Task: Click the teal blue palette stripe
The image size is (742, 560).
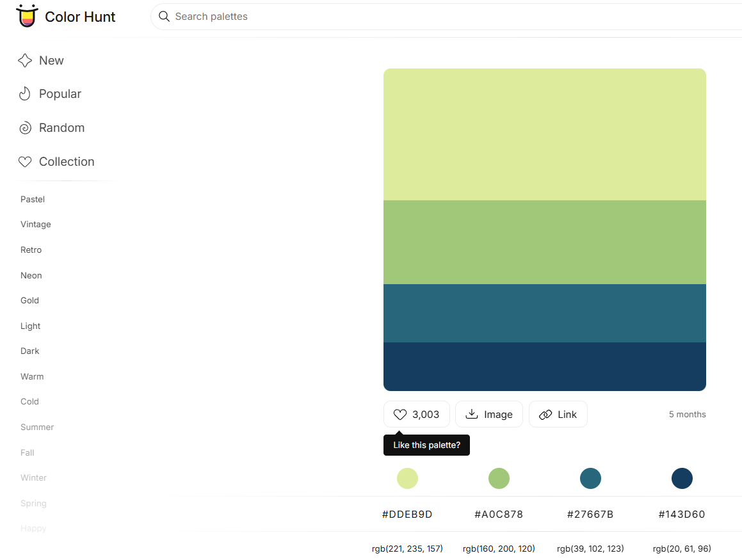Action: click(x=545, y=313)
